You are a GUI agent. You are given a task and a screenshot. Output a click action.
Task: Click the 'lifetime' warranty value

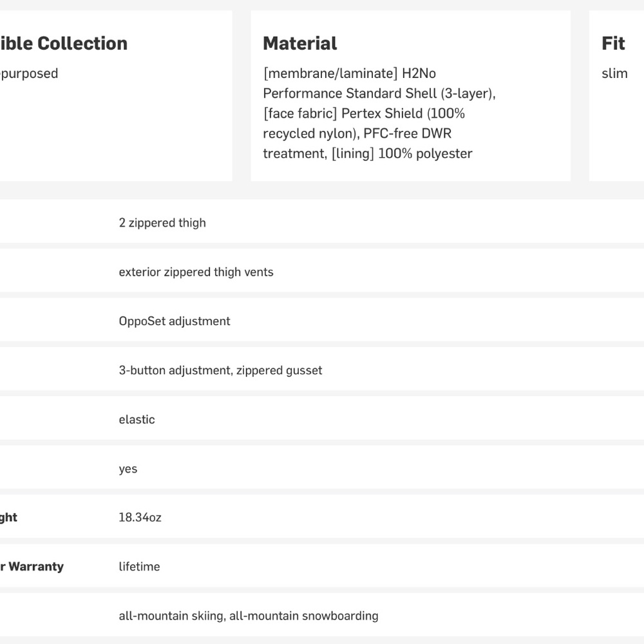point(139,567)
